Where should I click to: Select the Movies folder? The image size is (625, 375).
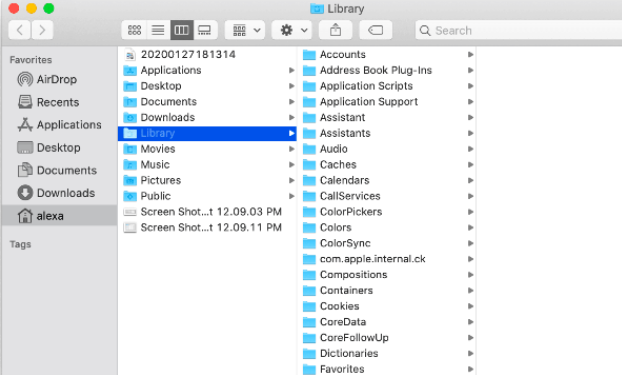point(207,149)
